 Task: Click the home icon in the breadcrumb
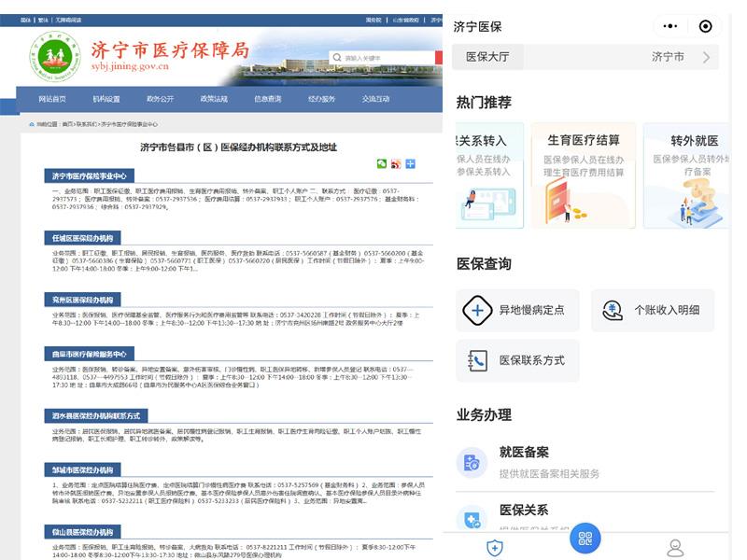[x=32, y=124]
